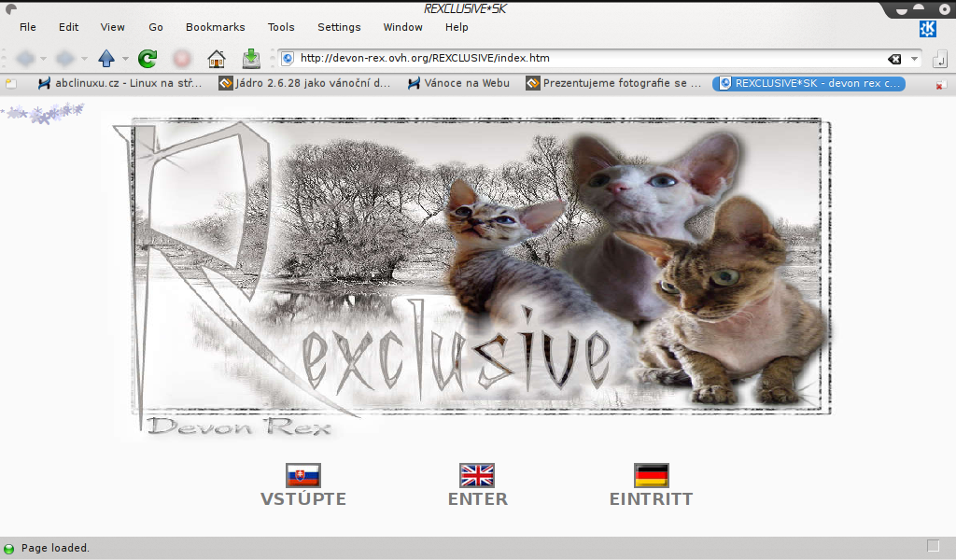Open the Forward history dropdown arrow

click(x=84, y=59)
